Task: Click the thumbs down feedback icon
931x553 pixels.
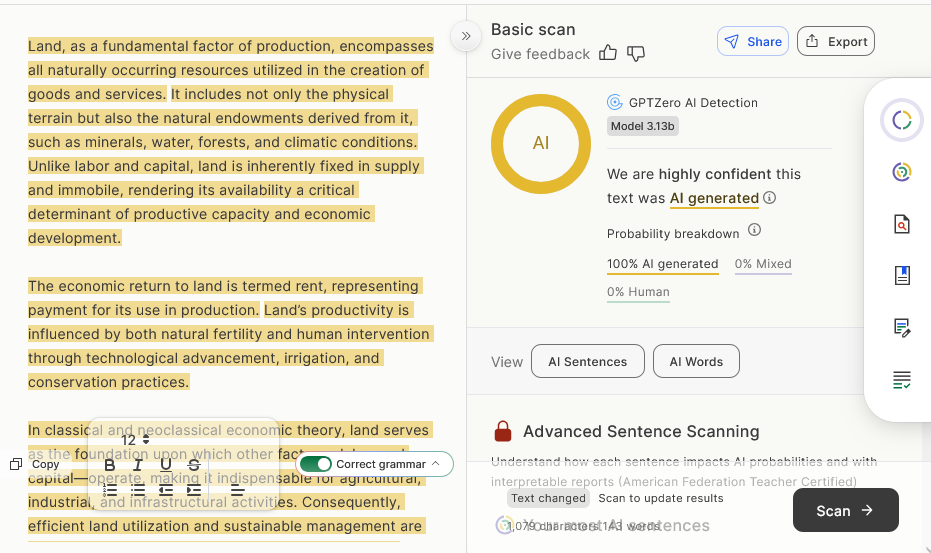Action: (636, 53)
